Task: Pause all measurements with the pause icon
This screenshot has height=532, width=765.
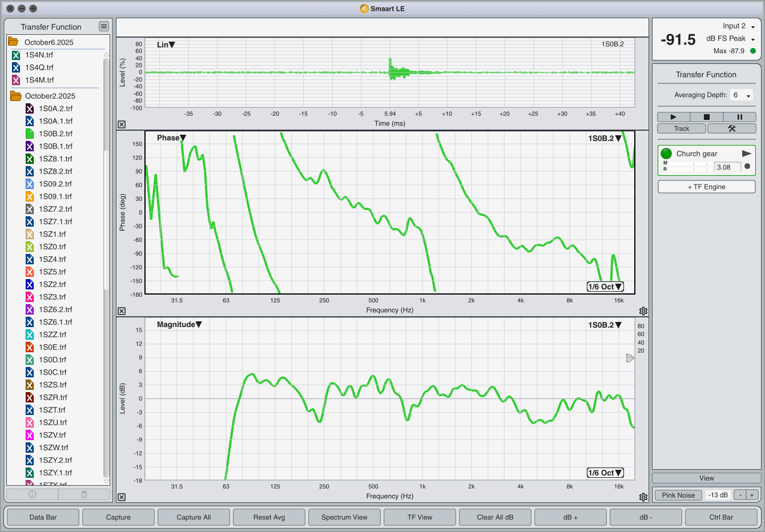Action: (739, 117)
